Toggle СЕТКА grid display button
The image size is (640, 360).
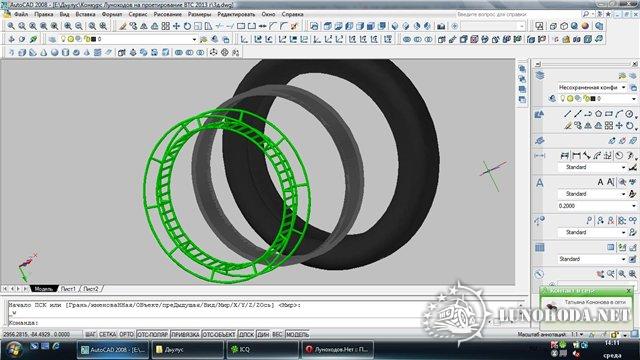click(107, 334)
